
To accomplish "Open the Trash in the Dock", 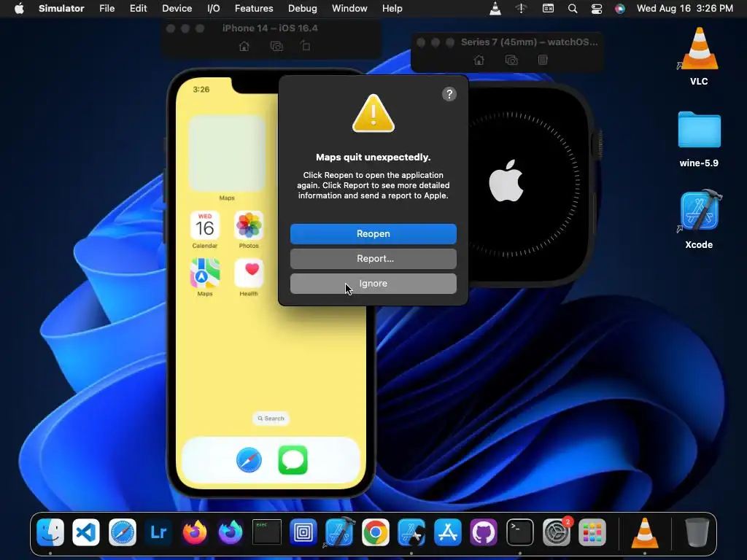I will coord(697,532).
